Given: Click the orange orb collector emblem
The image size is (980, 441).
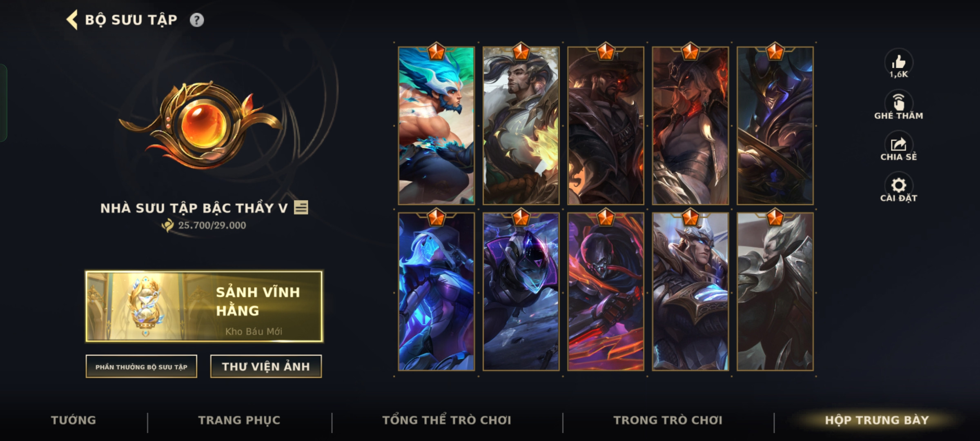Looking at the screenshot, I should [x=200, y=125].
